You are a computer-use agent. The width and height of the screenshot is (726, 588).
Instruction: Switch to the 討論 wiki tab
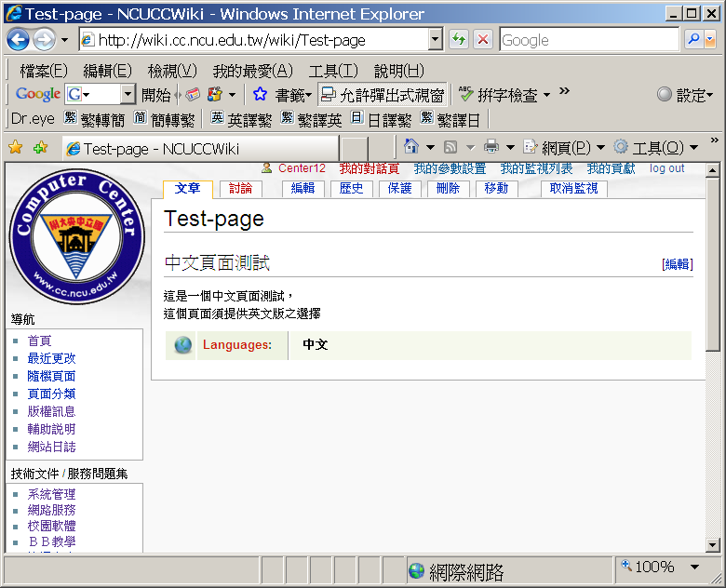[240, 188]
